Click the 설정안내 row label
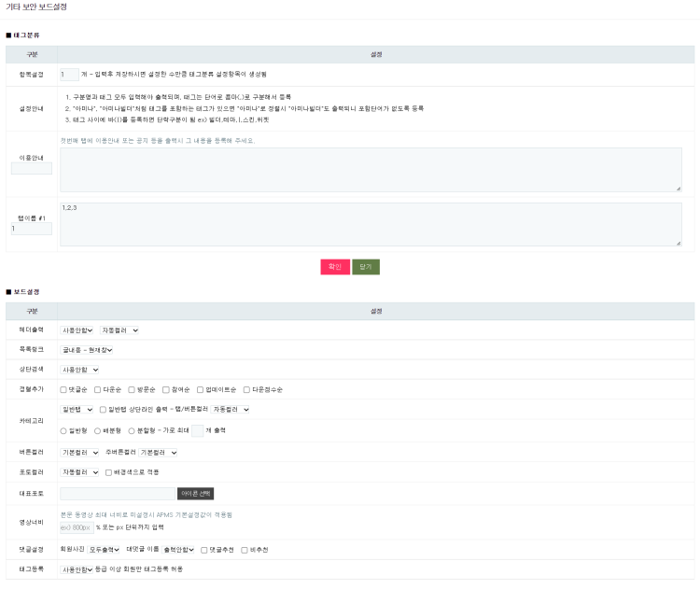The width and height of the screenshot is (700, 589). click(x=31, y=108)
